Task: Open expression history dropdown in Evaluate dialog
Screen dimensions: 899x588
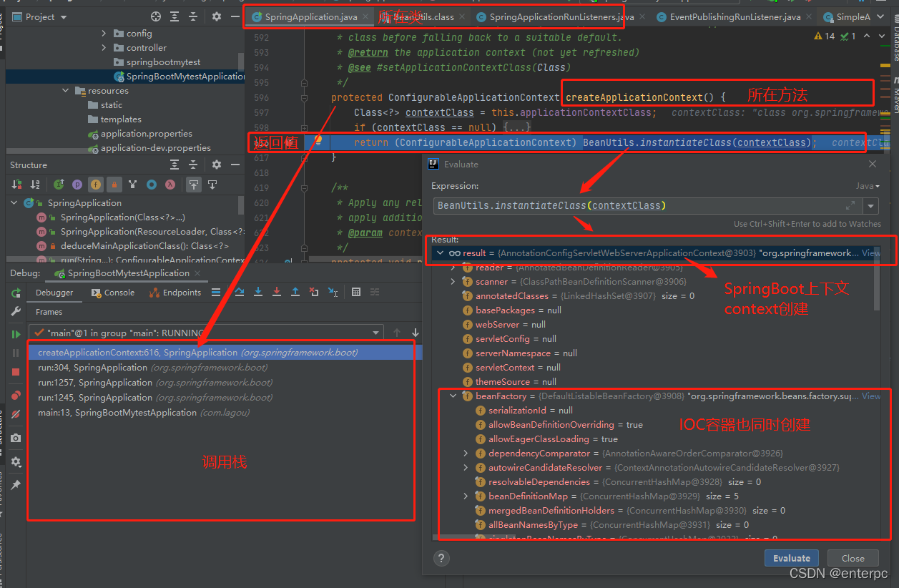Action: [870, 206]
